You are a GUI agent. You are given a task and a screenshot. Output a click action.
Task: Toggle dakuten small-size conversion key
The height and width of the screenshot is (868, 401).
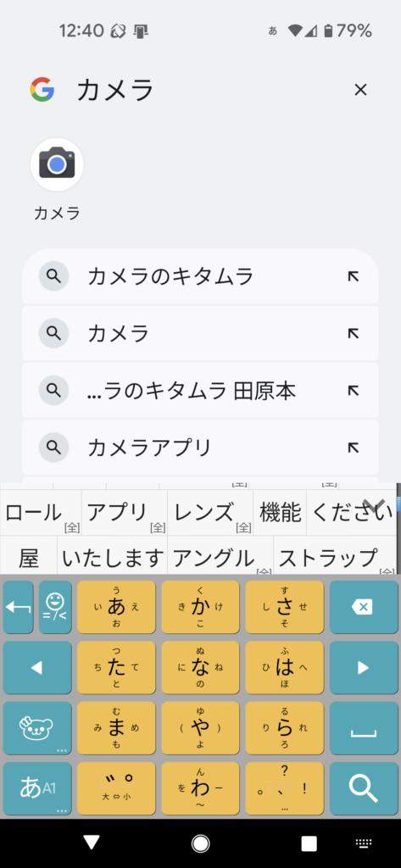point(116,788)
